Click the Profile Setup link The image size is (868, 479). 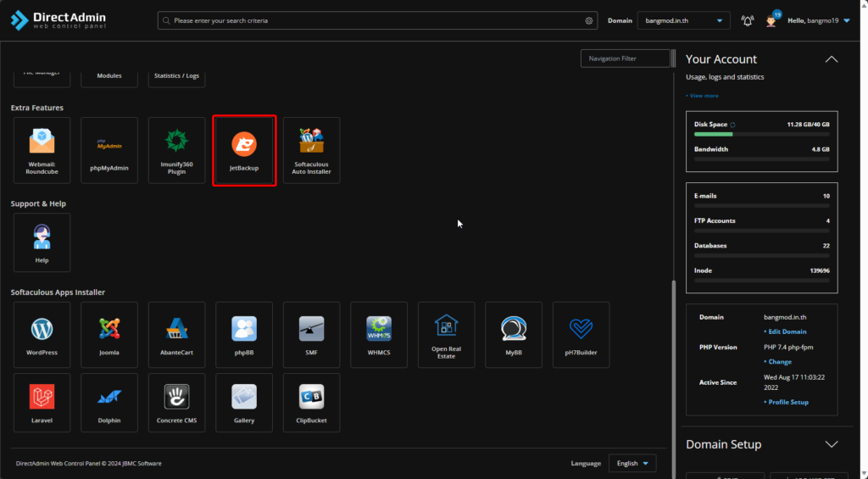[x=787, y=402]
